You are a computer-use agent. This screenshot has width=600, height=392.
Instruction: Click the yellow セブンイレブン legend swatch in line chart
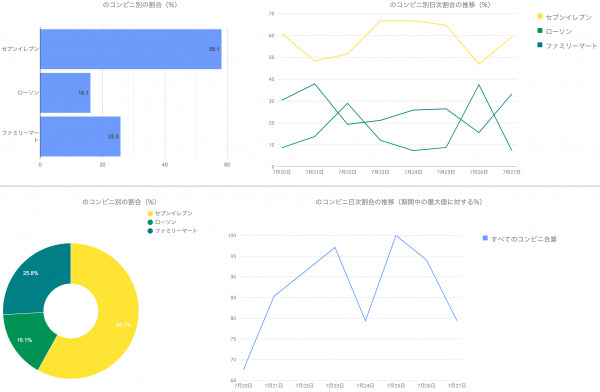(540, 16)
